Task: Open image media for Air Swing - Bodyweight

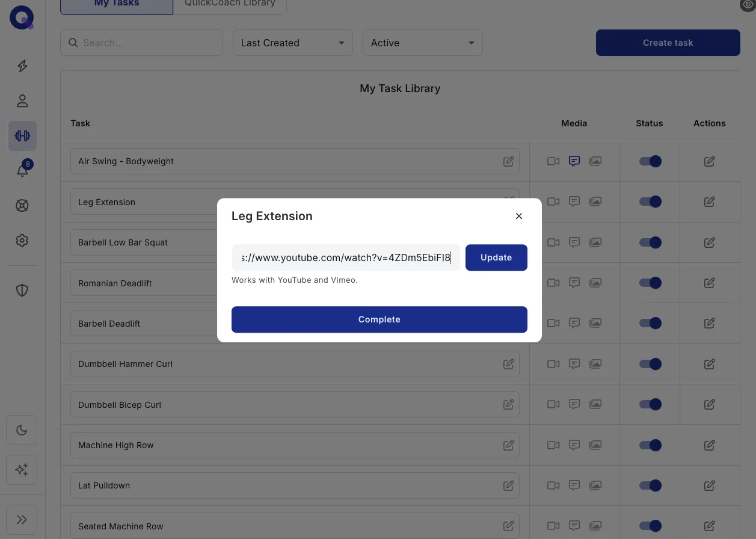Action: tap(595, 161)
